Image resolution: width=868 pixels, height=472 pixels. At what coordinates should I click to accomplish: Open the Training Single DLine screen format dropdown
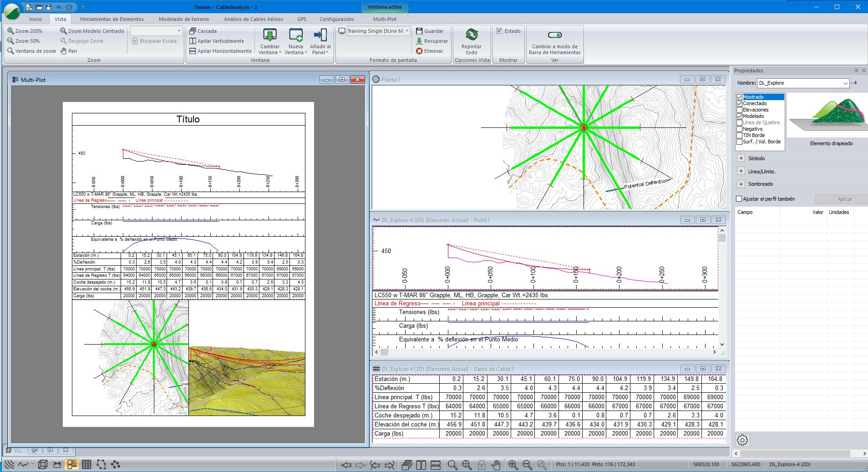click(407, 31)
